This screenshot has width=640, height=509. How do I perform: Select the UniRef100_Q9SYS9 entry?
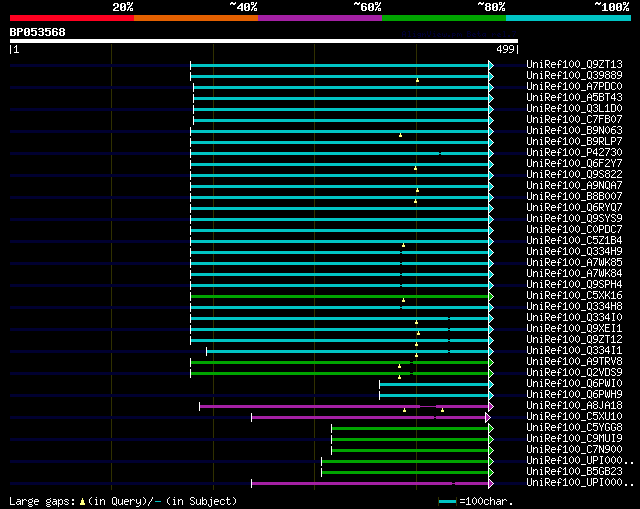(574, 219)
